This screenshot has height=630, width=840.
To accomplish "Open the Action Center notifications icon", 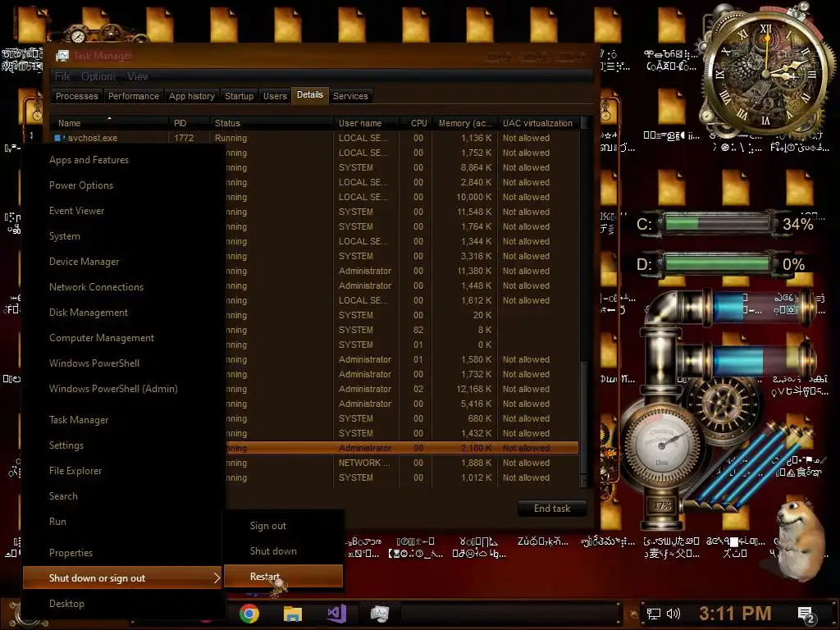I will coord(806,614).
